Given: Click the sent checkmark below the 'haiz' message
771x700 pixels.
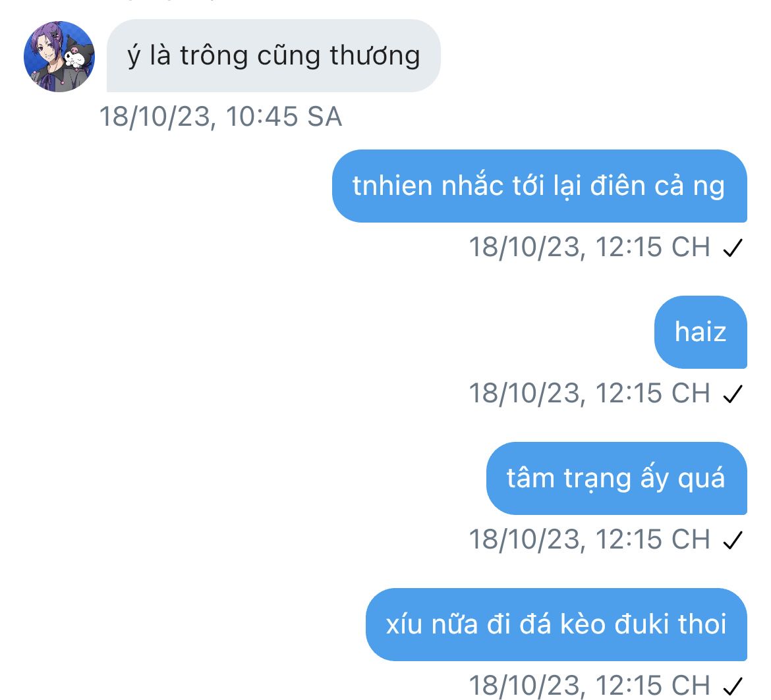Looking at the screenshot, I should (733, 394).
